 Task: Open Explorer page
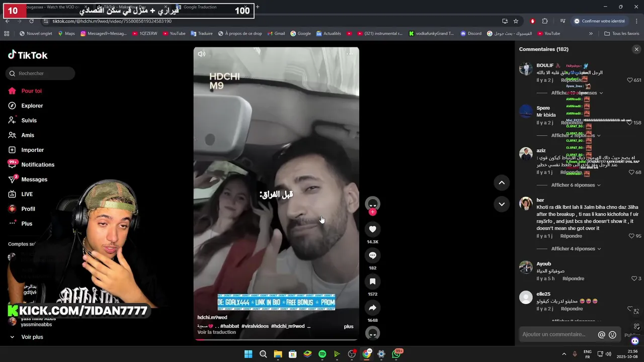click(x=32, y=106)
